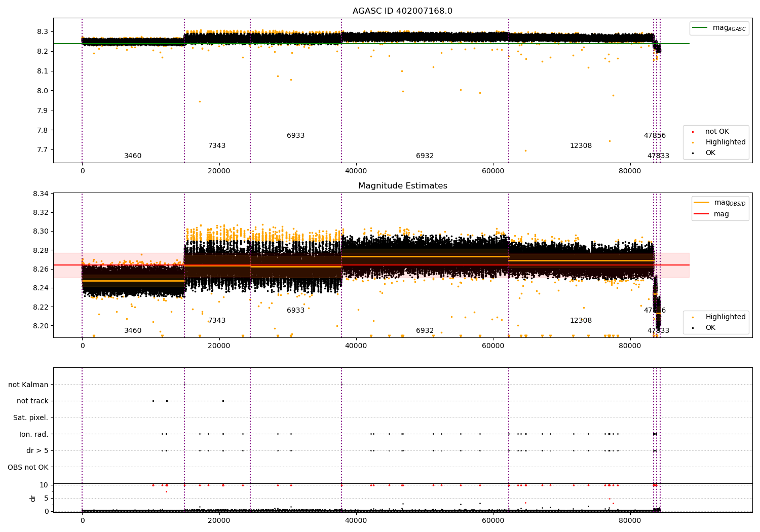Click 'Highlighted' legend entry in the top plot
This screenshot has height=532, width=760.
726,142
